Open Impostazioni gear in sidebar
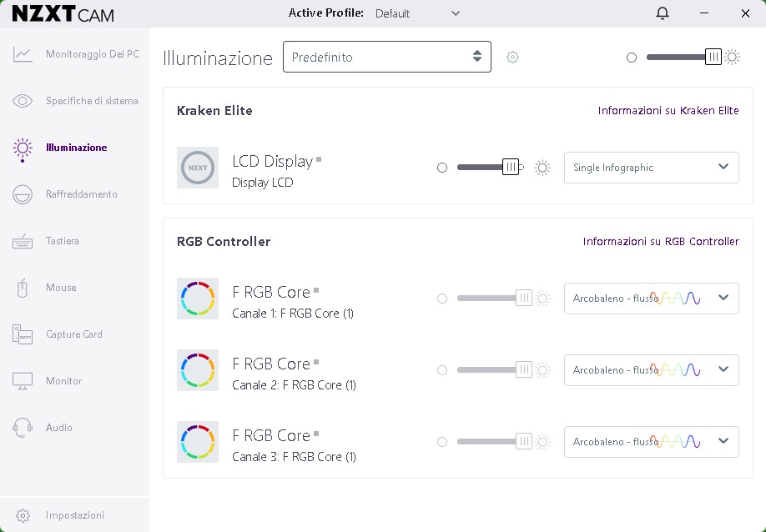Screen dimensions: 766x532 tap(23, 515)
